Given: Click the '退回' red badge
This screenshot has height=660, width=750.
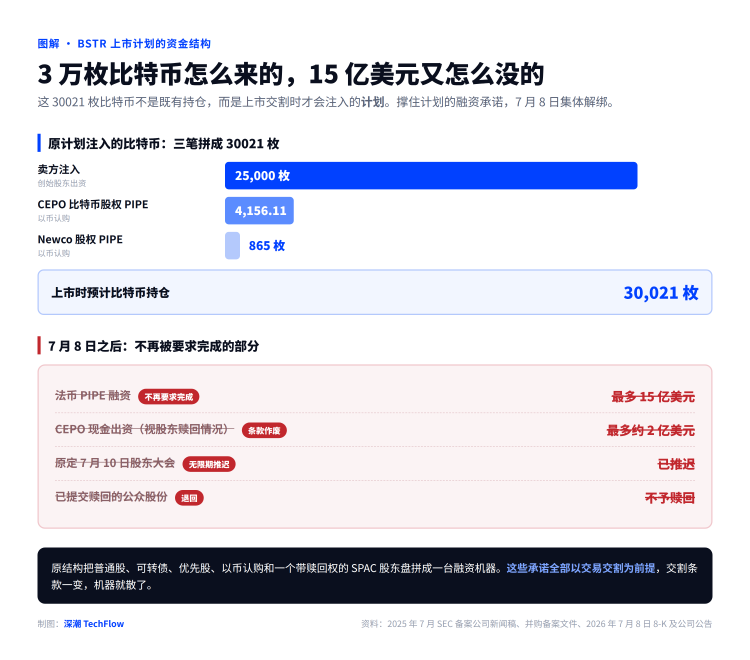Looking at the screenshot, I should [189, 498].
